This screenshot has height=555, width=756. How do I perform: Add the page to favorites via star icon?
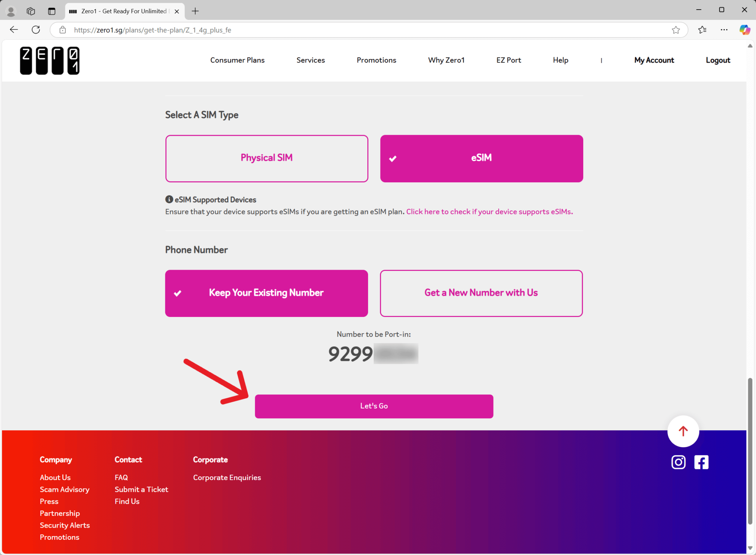[676, 30]
